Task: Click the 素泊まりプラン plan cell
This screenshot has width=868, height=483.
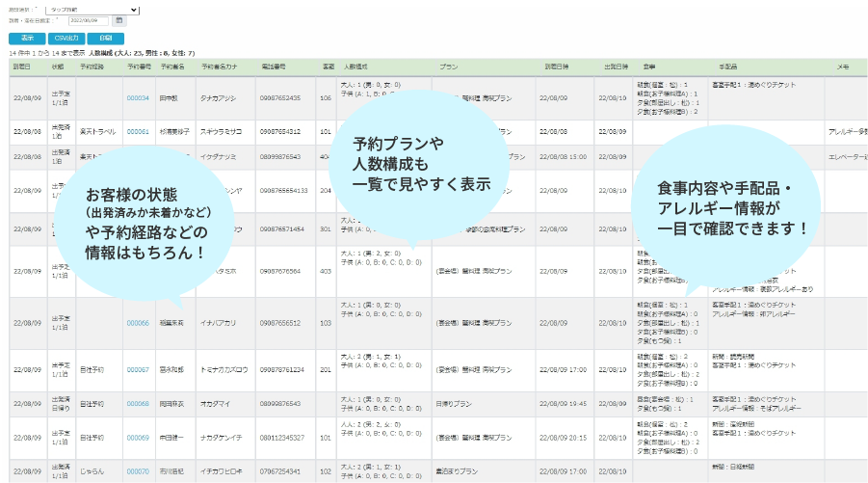Action: tap(456, 471)
